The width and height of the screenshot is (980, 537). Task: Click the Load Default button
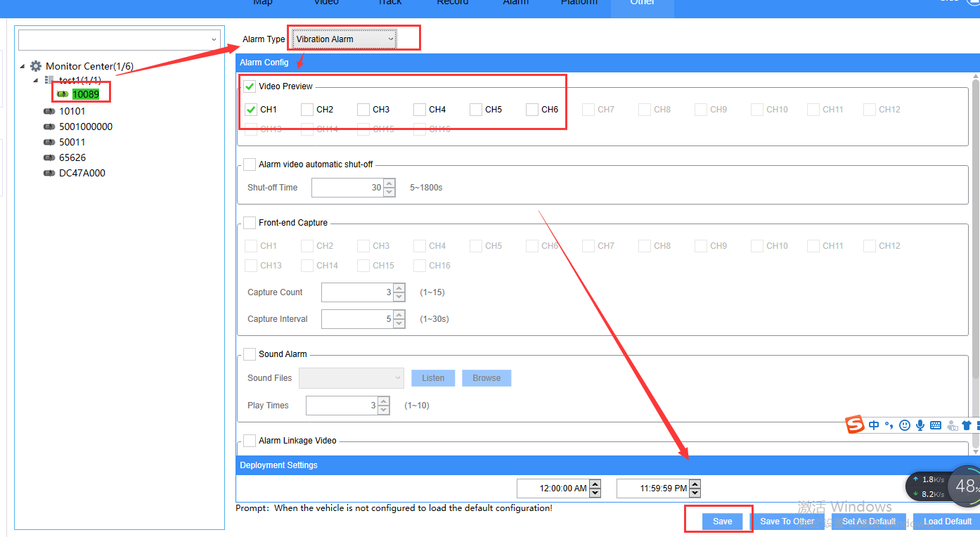pyautogui.click(x=947, y=522)
